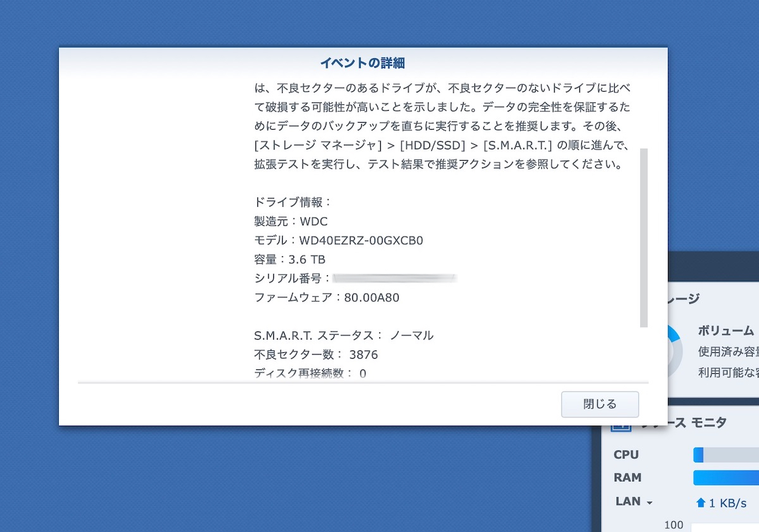The height and width of the screenshot is (532, 759).
Task: Click the CPU label in resource monitor
Action: pos(626,455)
